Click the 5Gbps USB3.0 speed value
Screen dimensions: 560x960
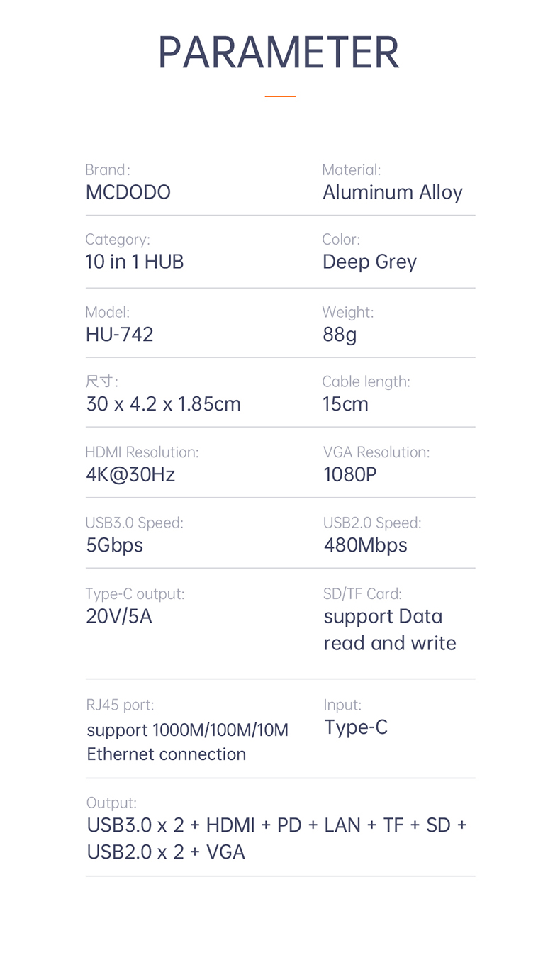pos(114,545)
